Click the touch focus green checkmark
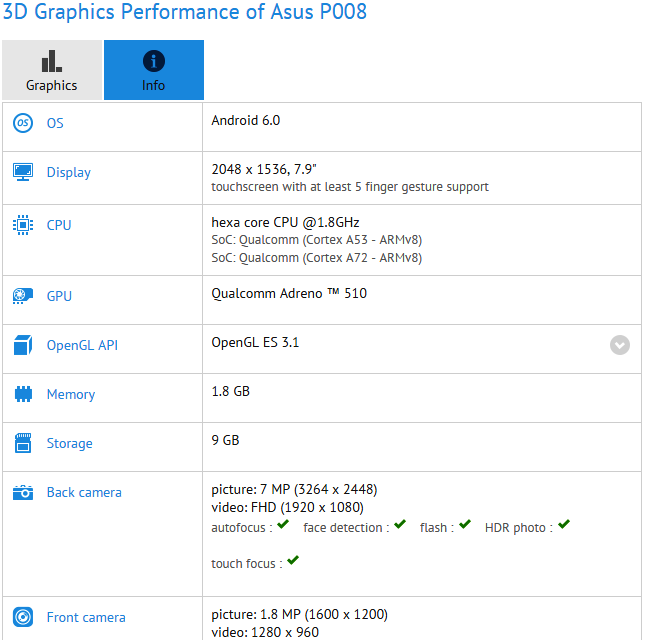The image size is (651, 640). [293, 561]
